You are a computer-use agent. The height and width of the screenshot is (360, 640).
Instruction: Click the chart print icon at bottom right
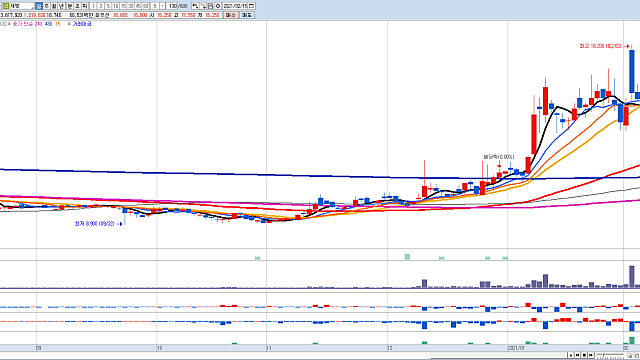[636, 356]
